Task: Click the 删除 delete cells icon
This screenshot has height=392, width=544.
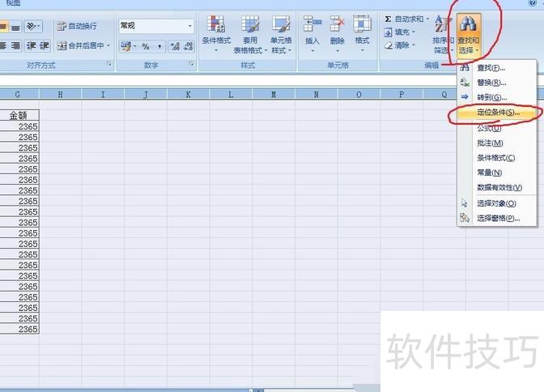Action: pos(337,24)
